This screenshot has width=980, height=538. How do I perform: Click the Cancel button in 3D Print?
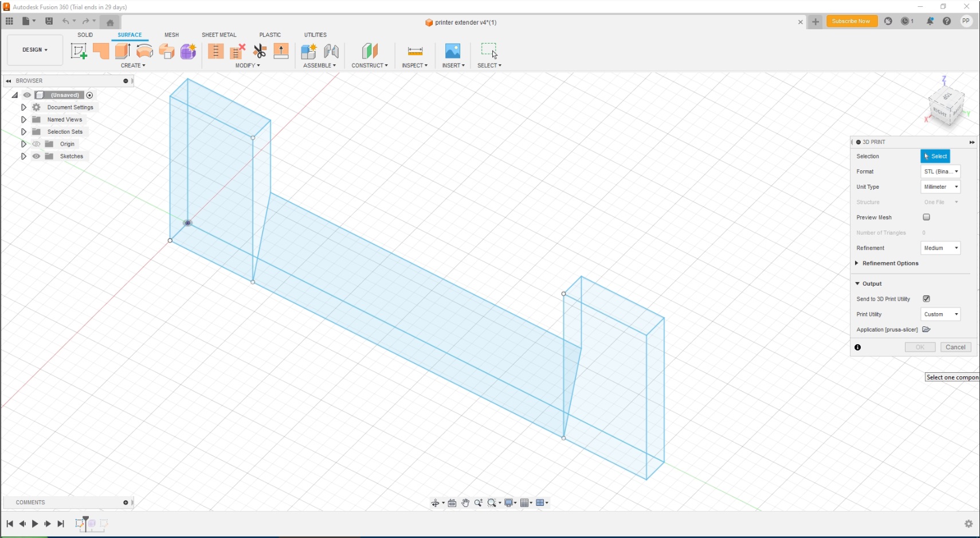coord(955,347)
